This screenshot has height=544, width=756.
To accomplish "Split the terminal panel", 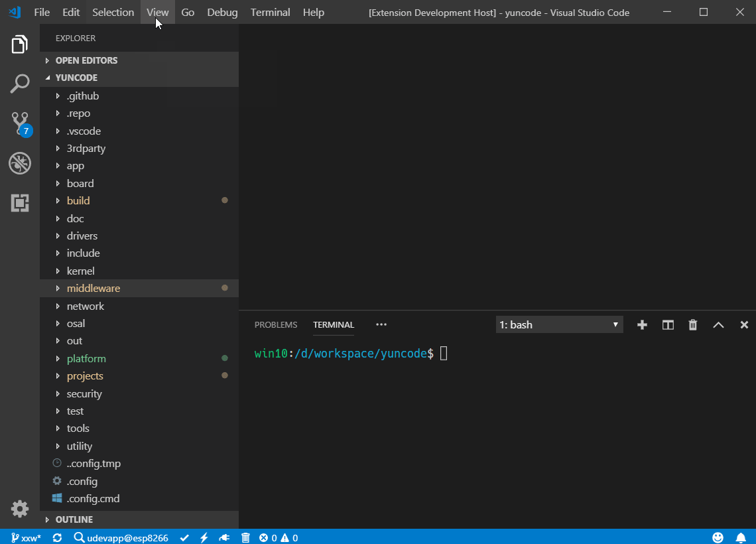I will pyautogui.click(x=668, y=325).
